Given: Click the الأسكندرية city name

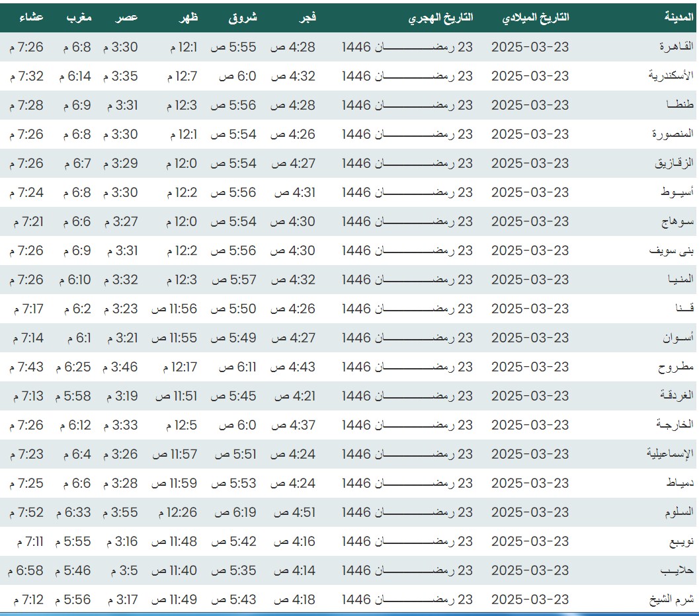Looking at the screenshot, I should 671,76.
